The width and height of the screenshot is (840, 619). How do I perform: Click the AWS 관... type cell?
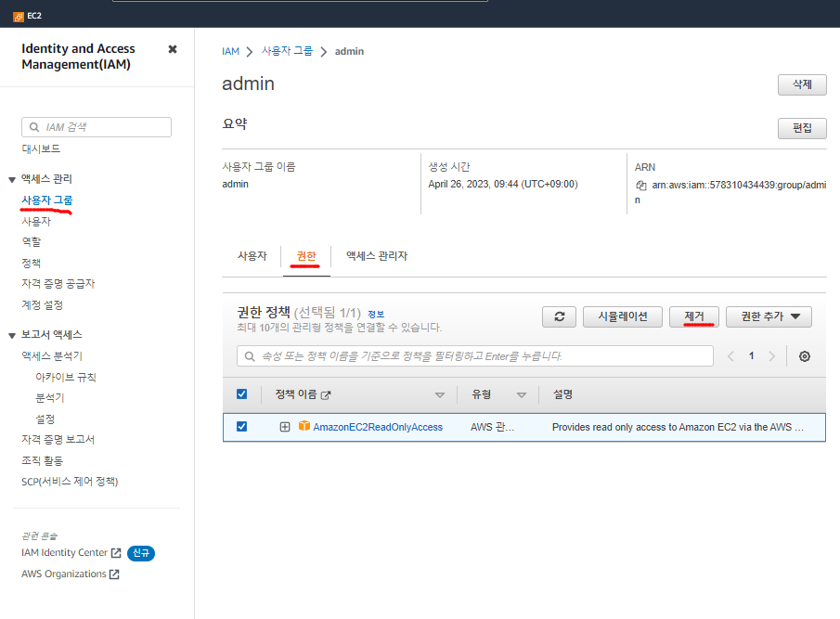(492, 427)
